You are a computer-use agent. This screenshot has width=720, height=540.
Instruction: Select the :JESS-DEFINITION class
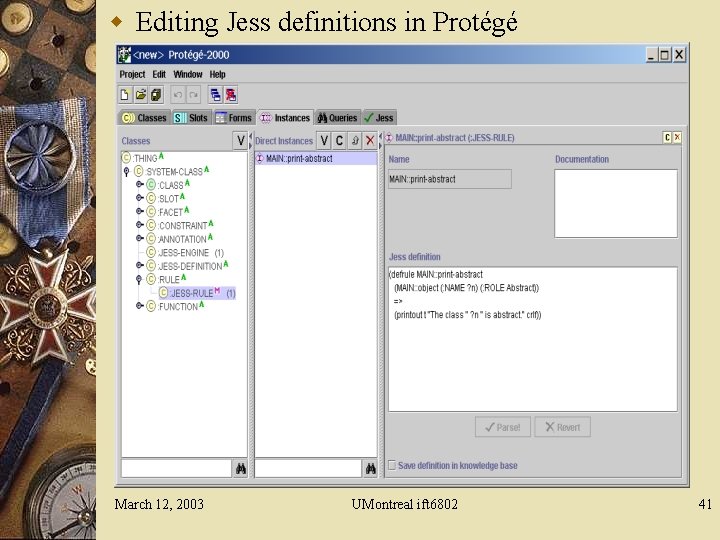click(187, 266)
